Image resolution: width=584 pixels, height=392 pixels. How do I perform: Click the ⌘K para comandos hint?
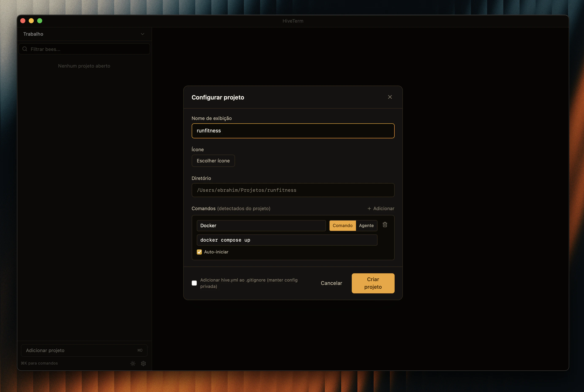click(x=39, y=363)
